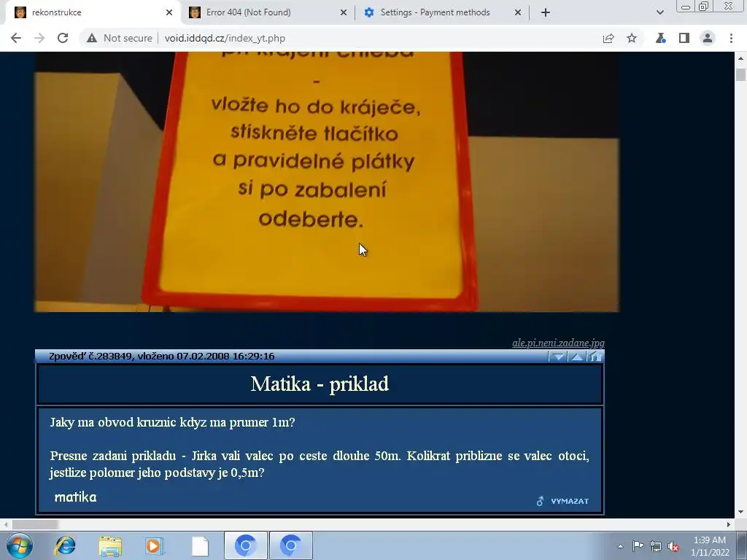Click the forward navigation arrow
Viewport: 747px width, 560px height.
39,38
